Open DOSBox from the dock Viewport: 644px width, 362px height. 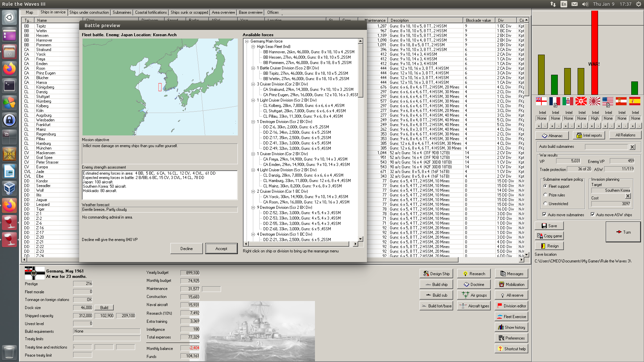coord(9,154)
